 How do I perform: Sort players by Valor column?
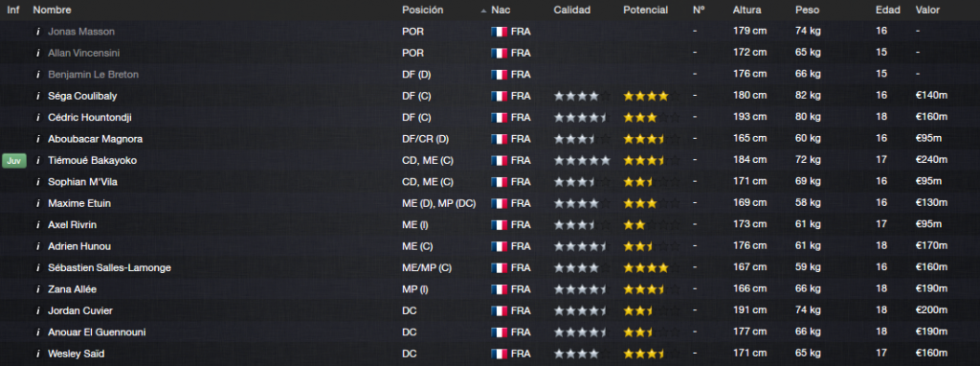(x=927, y=10)
